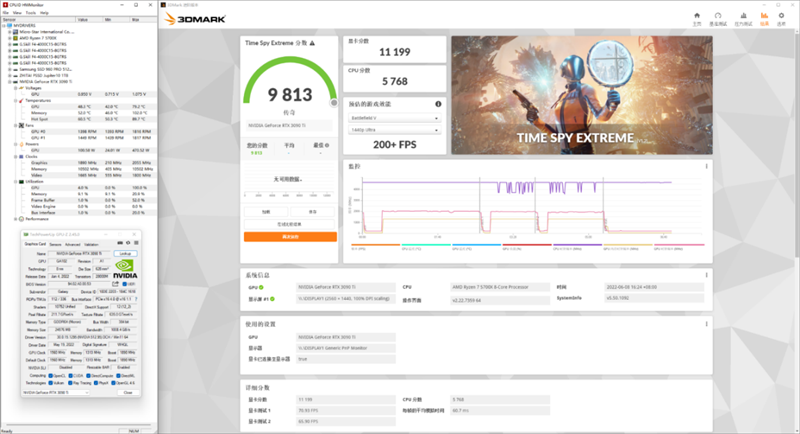Image resolution: width=800 pixels, height=434 pixels.
Task: Click the orange FPS legend color bar
Action: pos(376,245)
